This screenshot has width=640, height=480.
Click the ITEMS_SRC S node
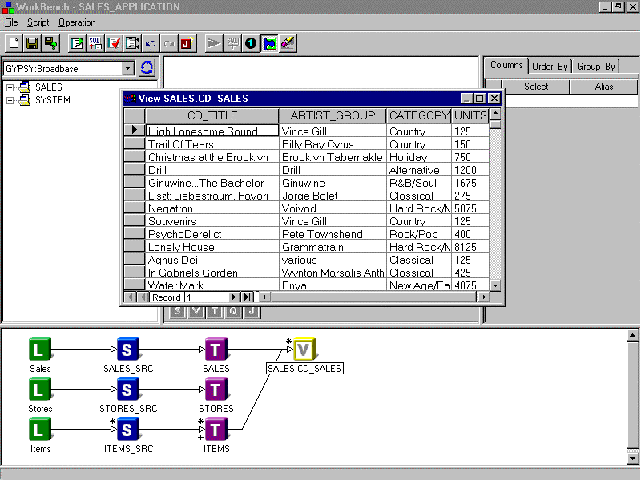pyautogui.click(x=127, y=429)
